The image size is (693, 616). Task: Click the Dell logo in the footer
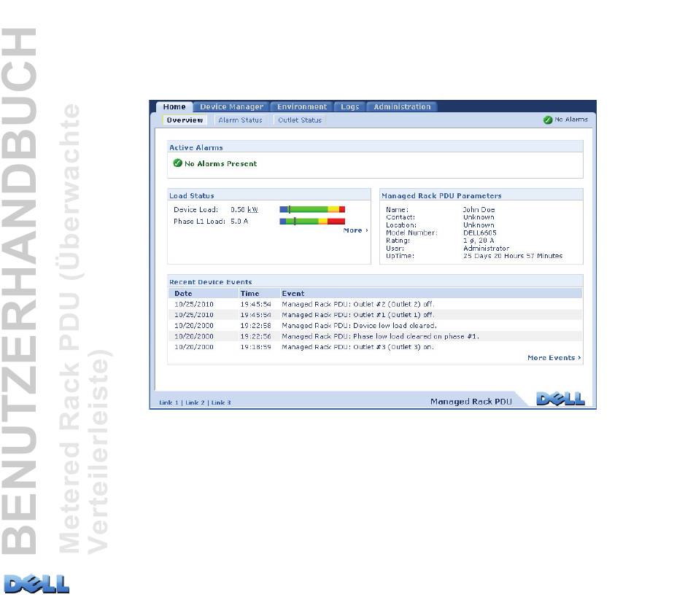point(560,399)
